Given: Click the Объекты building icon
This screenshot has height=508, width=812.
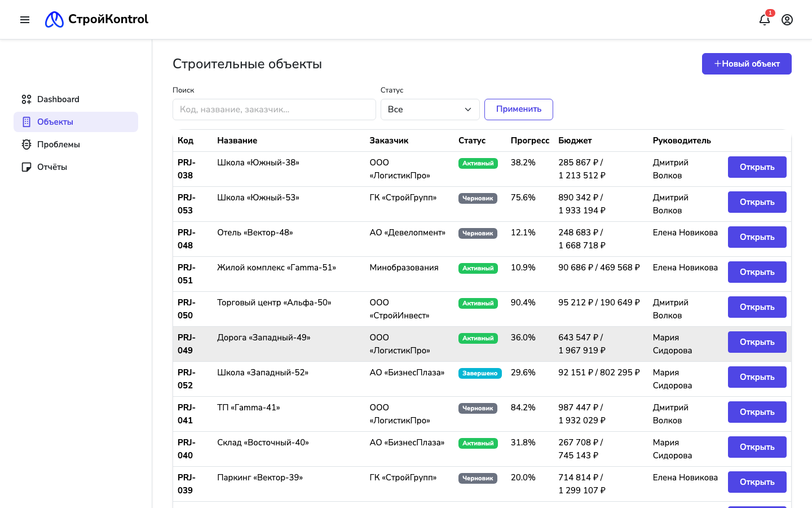Looking at the screenshot, I should coord(27,122).
